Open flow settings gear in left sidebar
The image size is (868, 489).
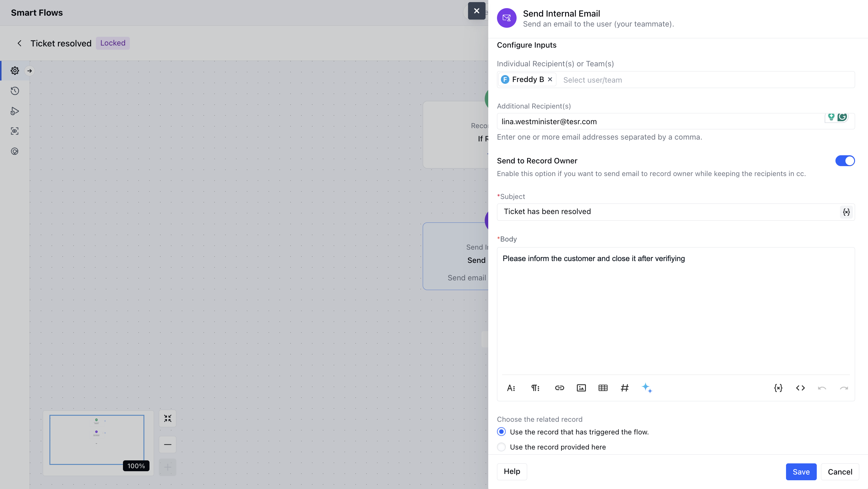(14, 71)
